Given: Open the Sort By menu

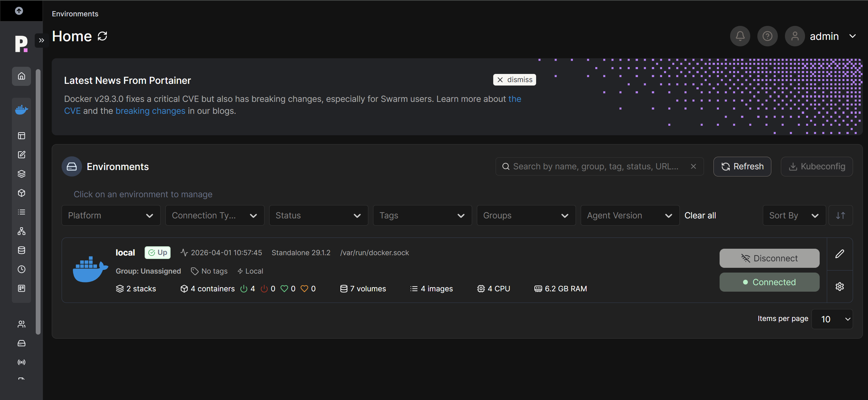Looking at the screenshot, I should pos(794,215).
